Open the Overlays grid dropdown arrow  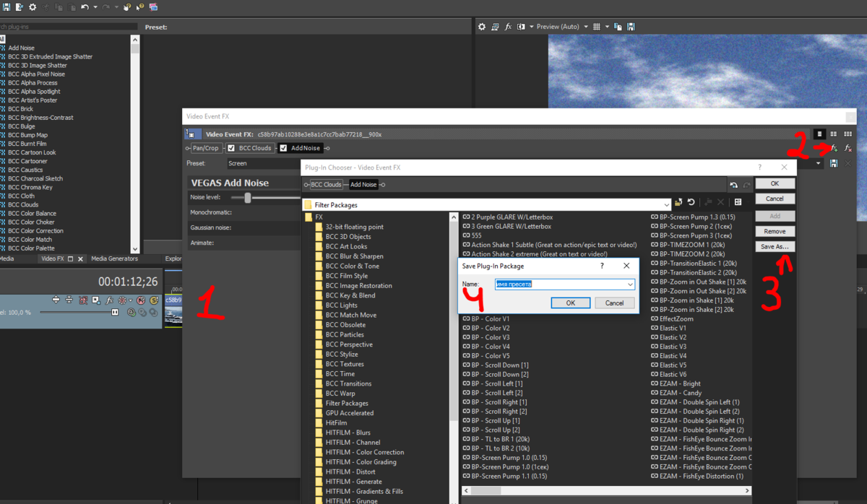[x=607, y=27]
